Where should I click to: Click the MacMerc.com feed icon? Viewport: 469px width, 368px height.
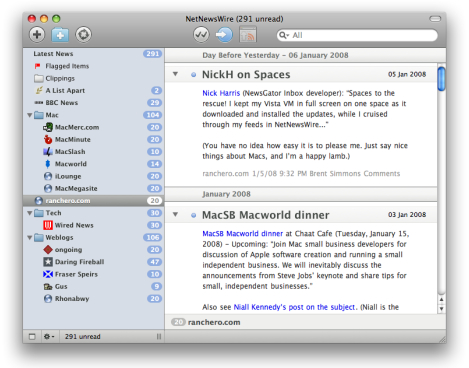(x=48, y=127)
